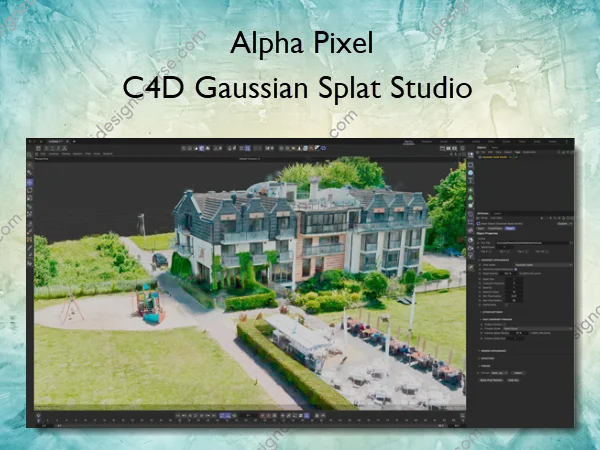The width and height of the screenshot is (600, 450).
Task: Click the green Cloner gear icon
Action: 470,205
